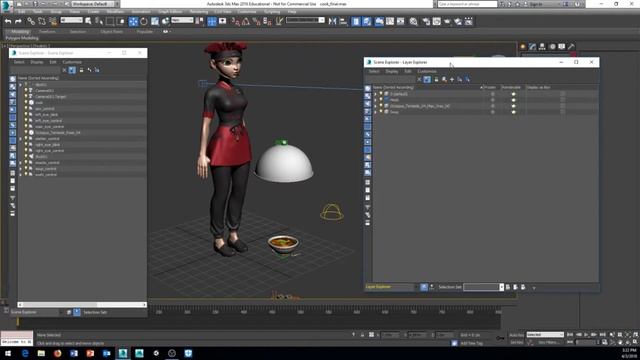
Task: Toggle Use Pivot Point Center icon
Action: [200, 21]
